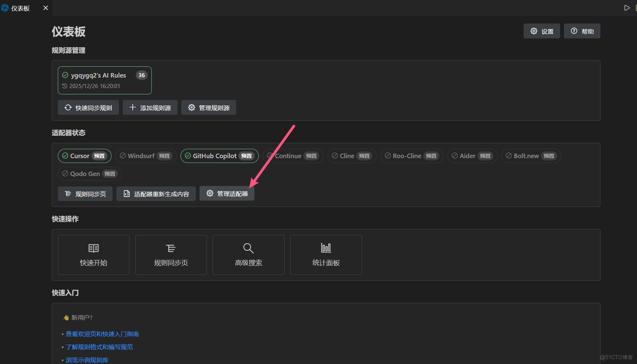Toggle the Continue adapter chip

click(x=293, y=156)
